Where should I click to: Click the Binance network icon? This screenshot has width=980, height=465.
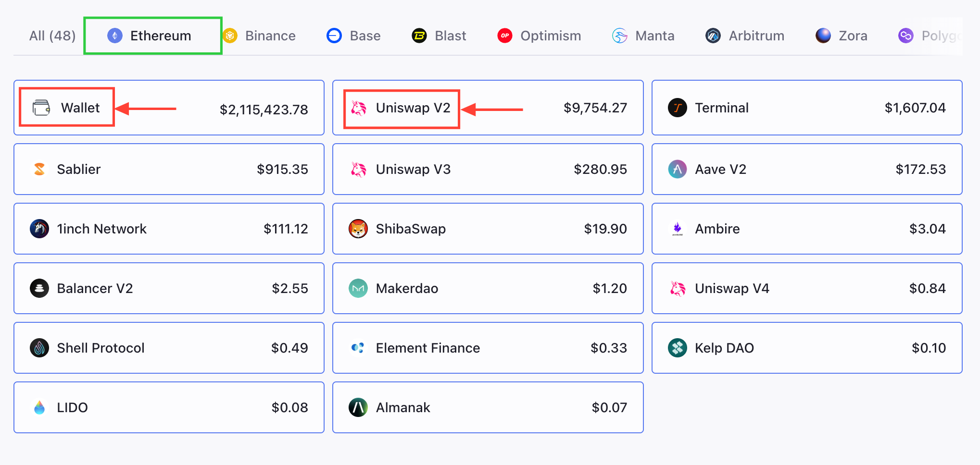pyautogui.click(x=230, y=35)
